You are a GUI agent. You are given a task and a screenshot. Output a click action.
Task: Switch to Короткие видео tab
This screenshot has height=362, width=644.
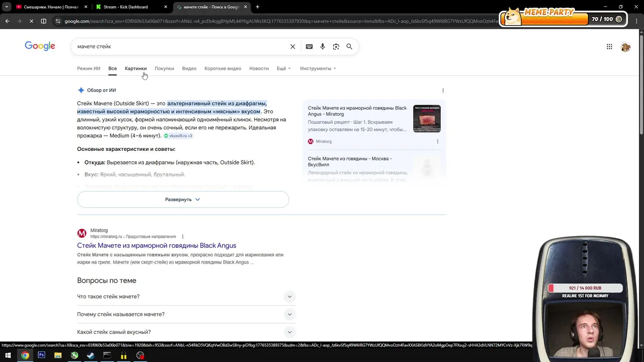(223, 68)
